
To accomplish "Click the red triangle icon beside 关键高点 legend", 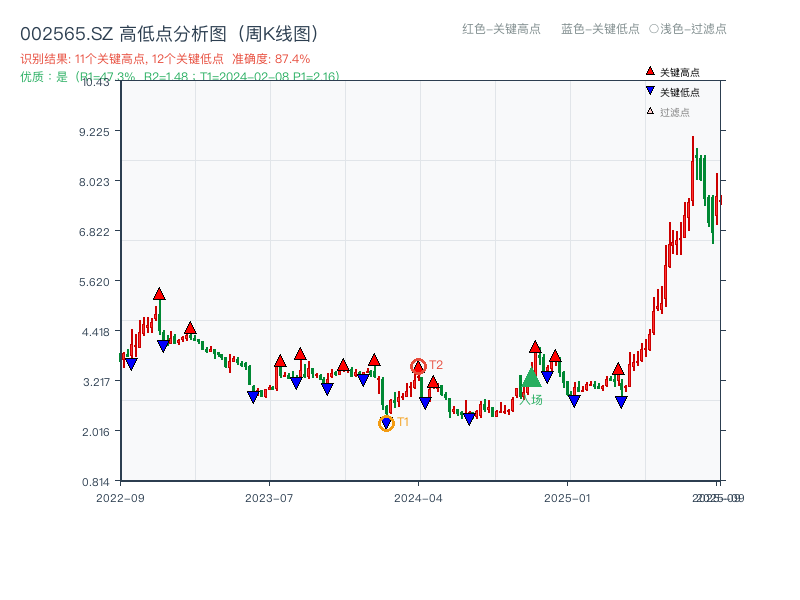I will [650, 71].
